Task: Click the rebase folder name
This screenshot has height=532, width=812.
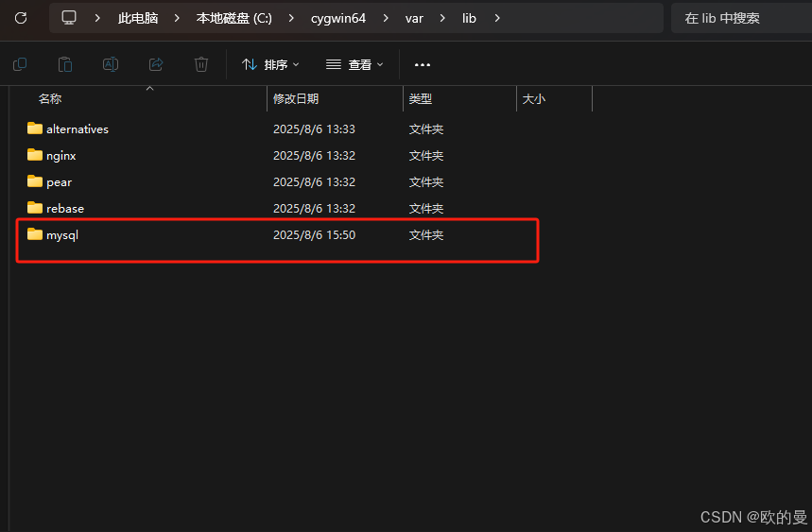Action: [x=65, y=209]
